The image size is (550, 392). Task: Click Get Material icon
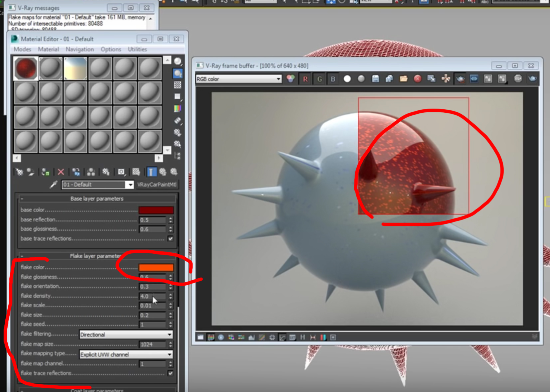tap(20, 172)
